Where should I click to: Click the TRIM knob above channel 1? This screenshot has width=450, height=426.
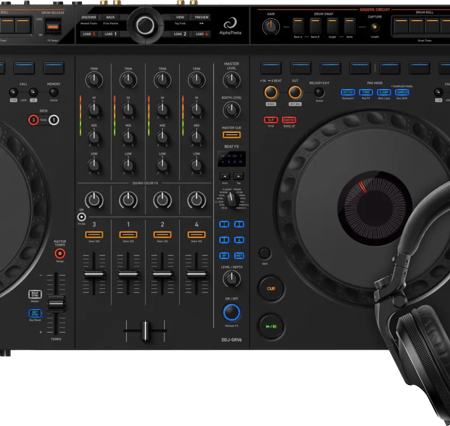coord(128,80)
